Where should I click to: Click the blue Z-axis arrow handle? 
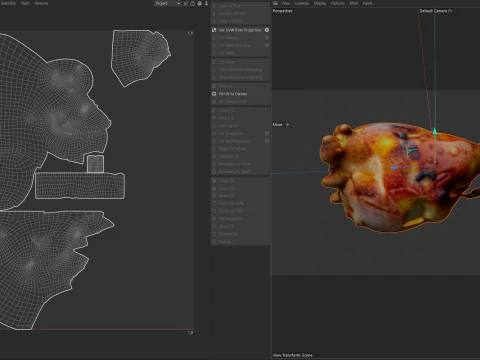tap(394, 167)
